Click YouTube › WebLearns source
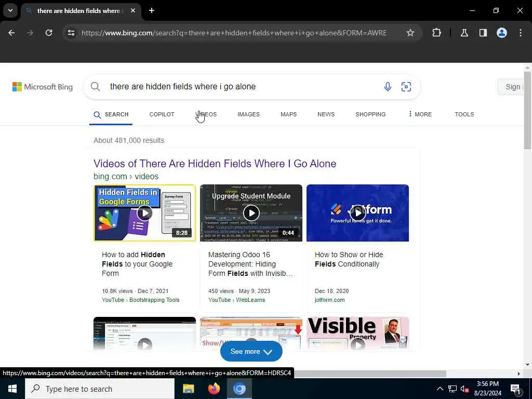Screen dimensions: 532x399 coord(236,300)
